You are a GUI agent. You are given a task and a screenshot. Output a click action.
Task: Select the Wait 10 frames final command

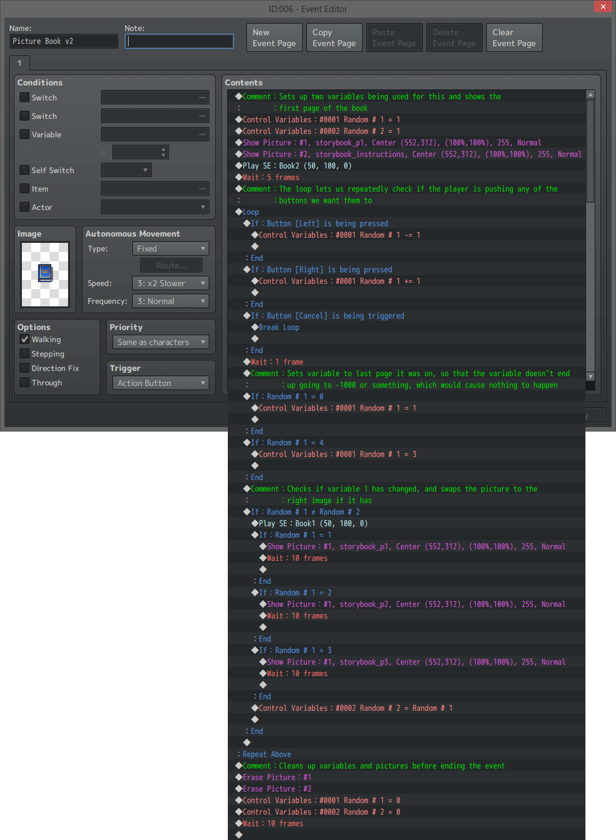407,823
